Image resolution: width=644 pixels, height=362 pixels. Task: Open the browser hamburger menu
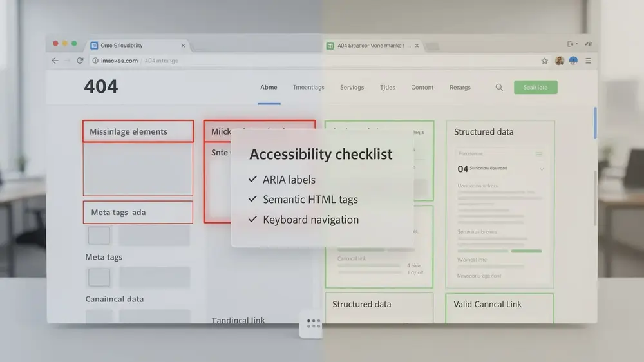(588, 61)
